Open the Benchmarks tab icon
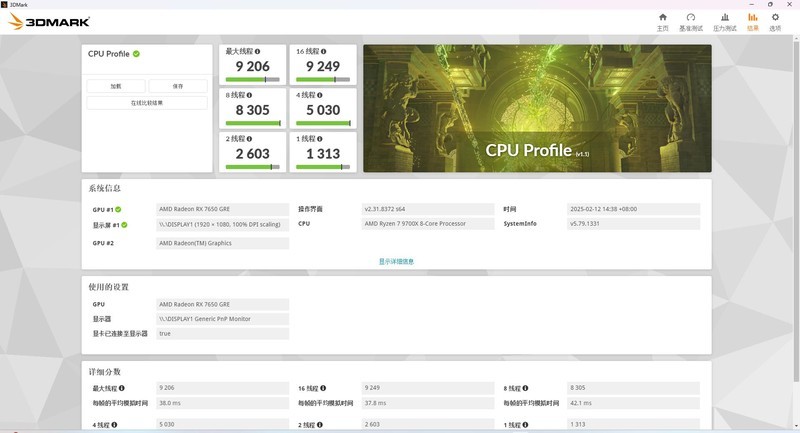 click(691, 17)
